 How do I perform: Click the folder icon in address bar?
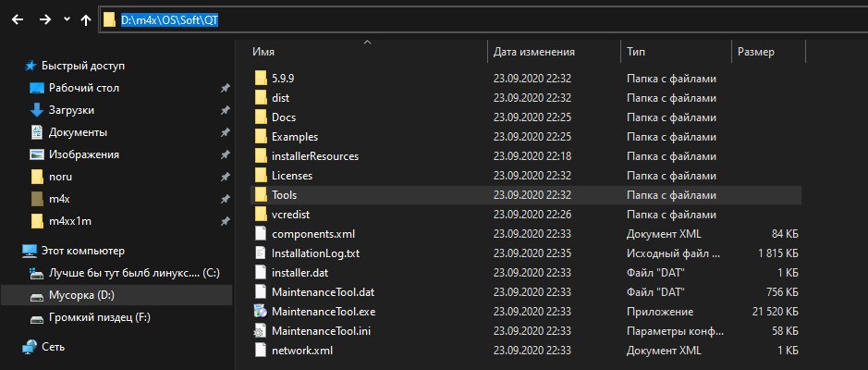tap(108, 20)
